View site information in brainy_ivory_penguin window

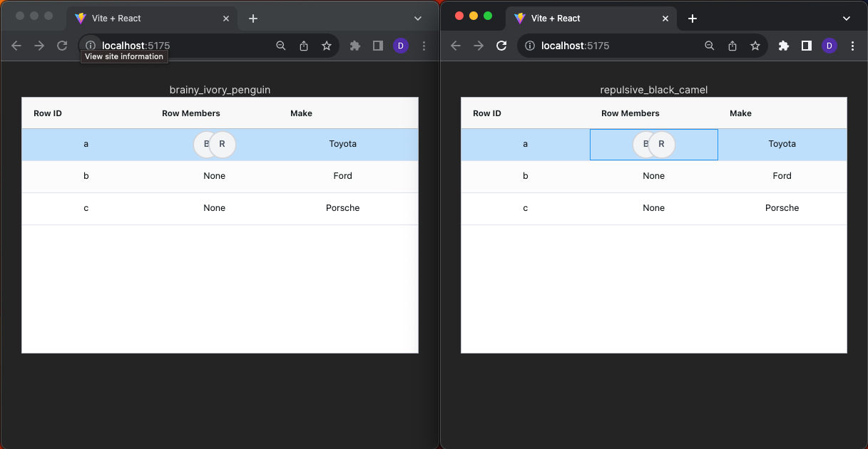click(x=91, y=46)
